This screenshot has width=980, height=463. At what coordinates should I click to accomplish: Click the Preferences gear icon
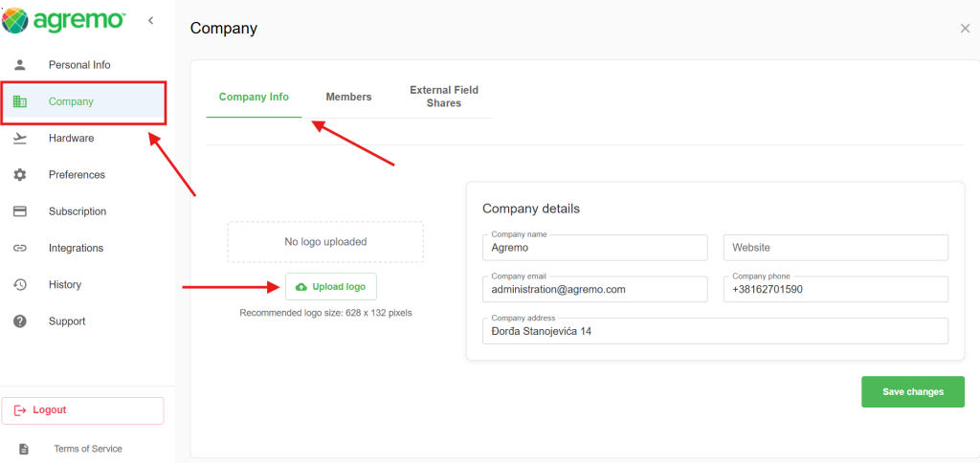(20, 175)
